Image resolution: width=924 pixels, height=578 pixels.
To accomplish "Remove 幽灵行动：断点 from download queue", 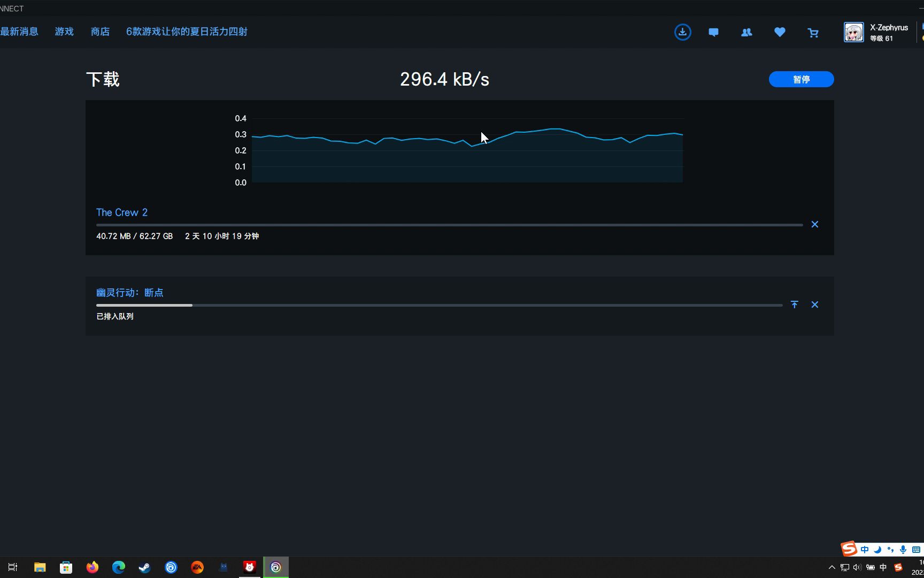I will coord(814,305).
